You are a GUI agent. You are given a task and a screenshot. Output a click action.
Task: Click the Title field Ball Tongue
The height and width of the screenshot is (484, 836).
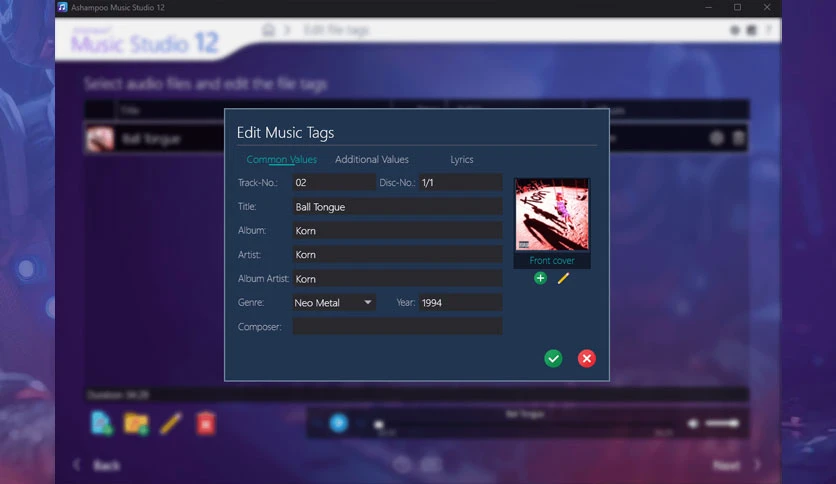point(397,206)
